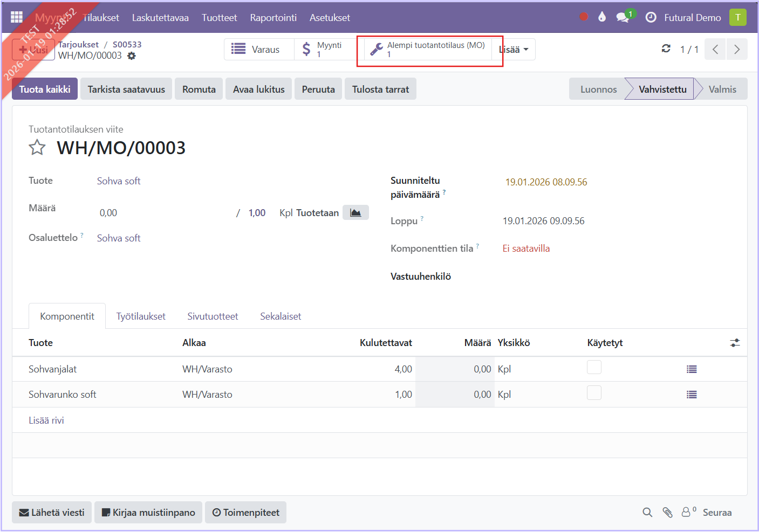Expand the Lisää dropdown
Image resolution: width=759 pixels, height=532 pixels.
(x=514, y=50)
